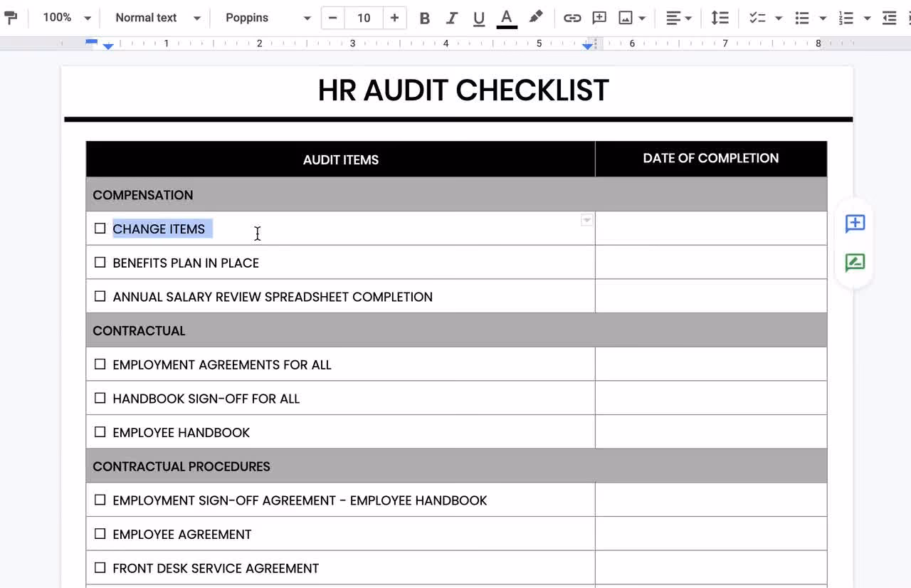Click the Suggest edits side button

[855, 263]
